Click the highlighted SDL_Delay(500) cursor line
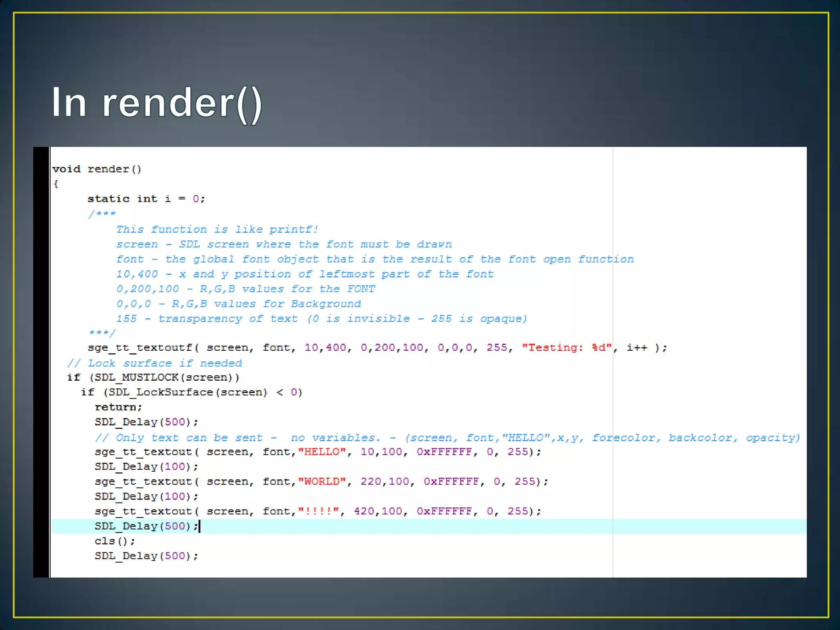This screenshot has height=630, width=840. [x=146, y=526]
